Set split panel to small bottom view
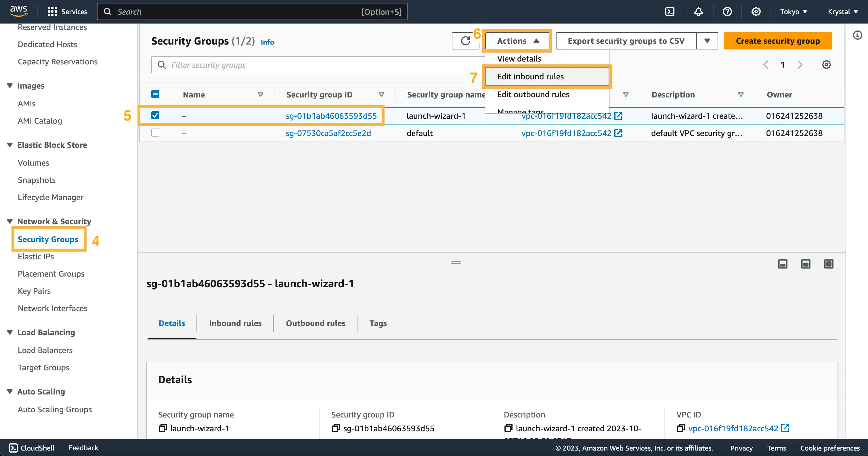Viewport: 868px width, 456px height. coord(782,264)
